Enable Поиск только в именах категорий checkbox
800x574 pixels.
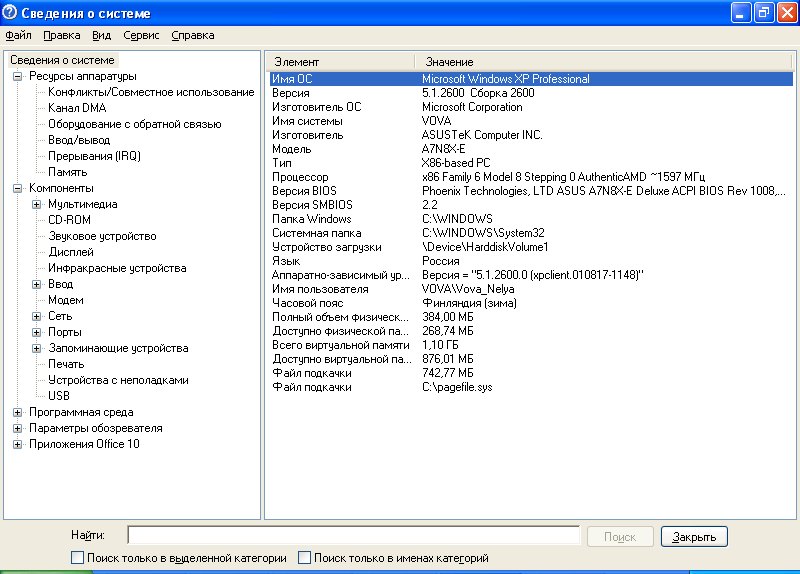pos(305,558)
